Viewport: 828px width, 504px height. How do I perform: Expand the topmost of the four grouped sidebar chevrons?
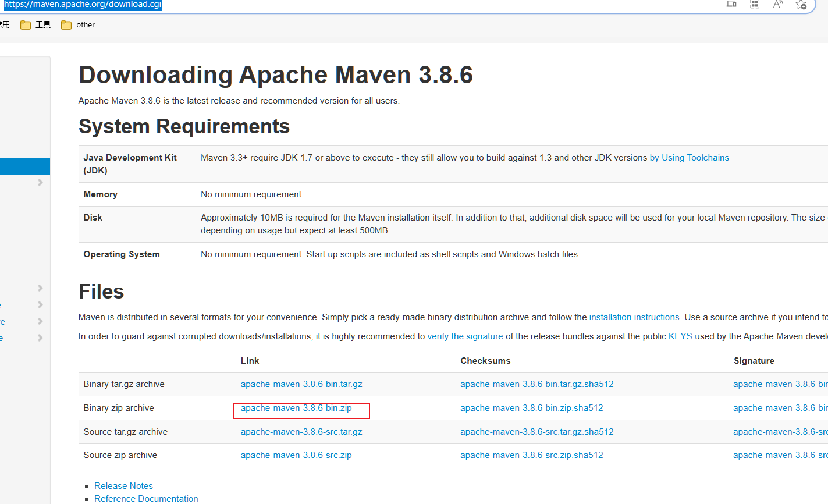40,288
